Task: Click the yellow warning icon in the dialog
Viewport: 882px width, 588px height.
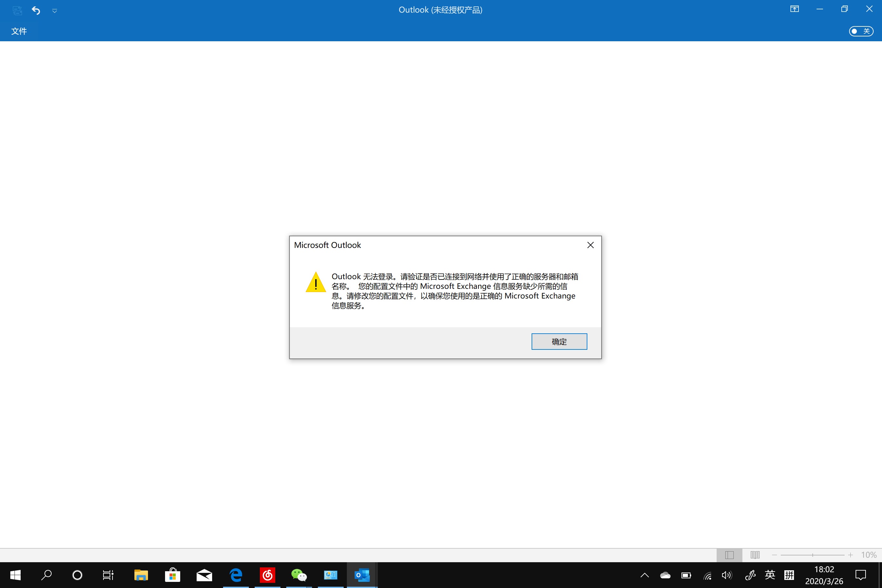Action: click(316, 282)
